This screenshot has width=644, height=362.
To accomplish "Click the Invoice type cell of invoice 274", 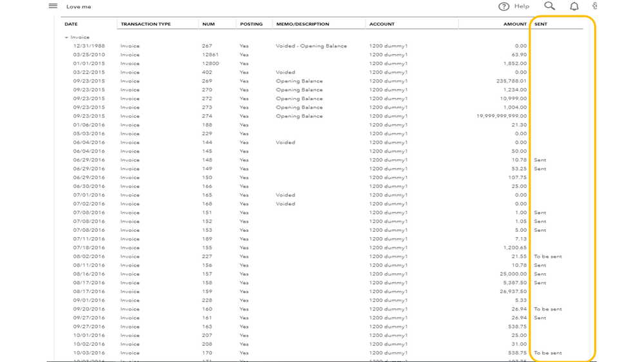I will [x=130, y=116].
